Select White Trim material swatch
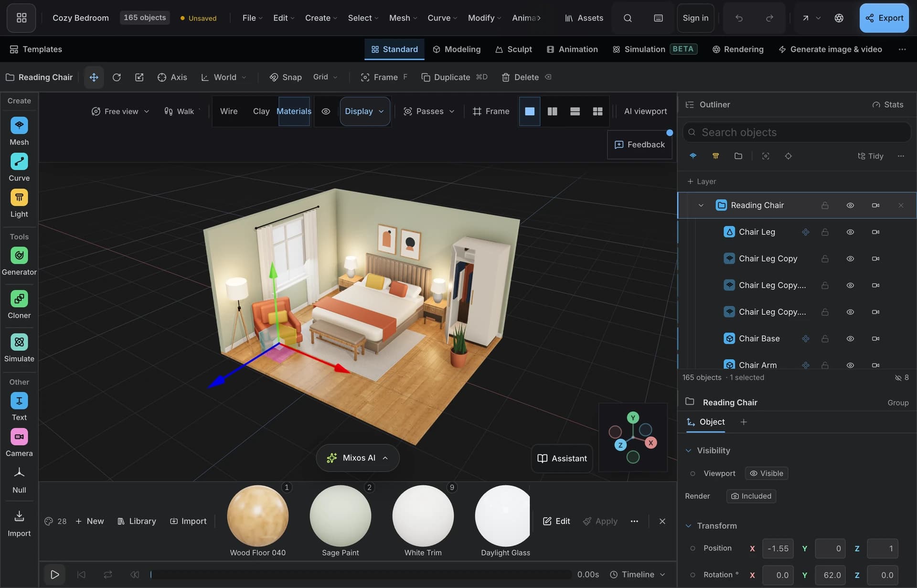This screenshot has height=588, width=917. 423,516
